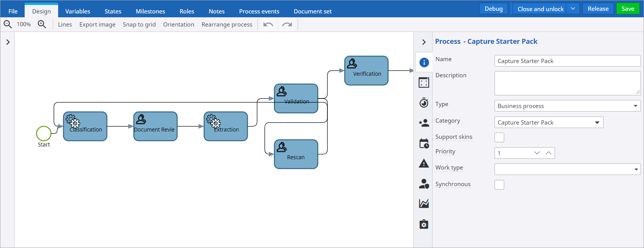Click the zoom in magnifier icon

click(x=42, y=25)
